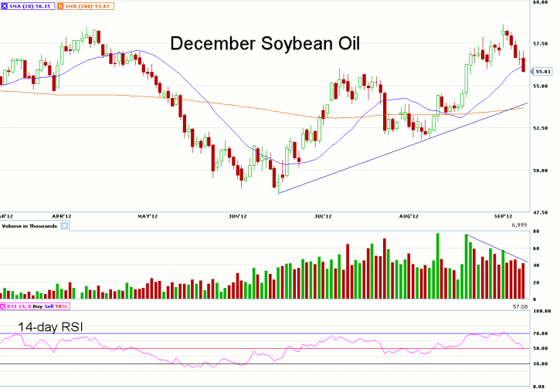Screen dimensions: 560x392
Task: Click the December Soybean Oil chart title
Action: tap(254, 43)
